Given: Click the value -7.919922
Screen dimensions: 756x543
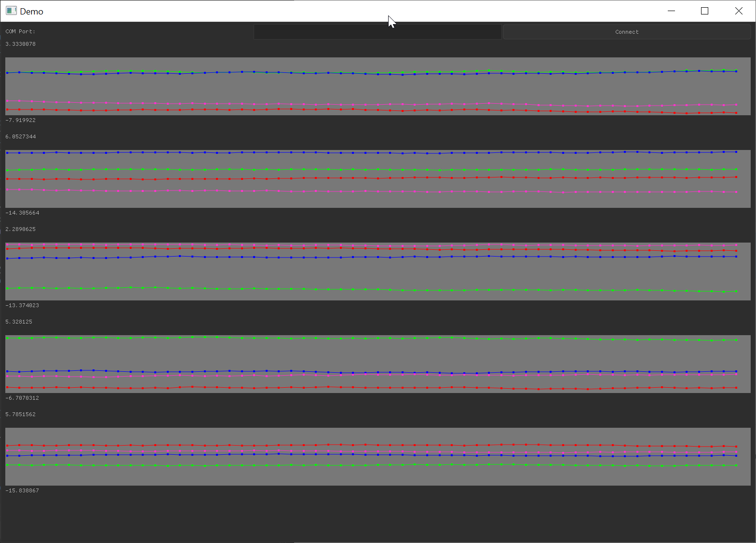Looking at the screenshot, I should pyautogui.click(x=20, y=120).
